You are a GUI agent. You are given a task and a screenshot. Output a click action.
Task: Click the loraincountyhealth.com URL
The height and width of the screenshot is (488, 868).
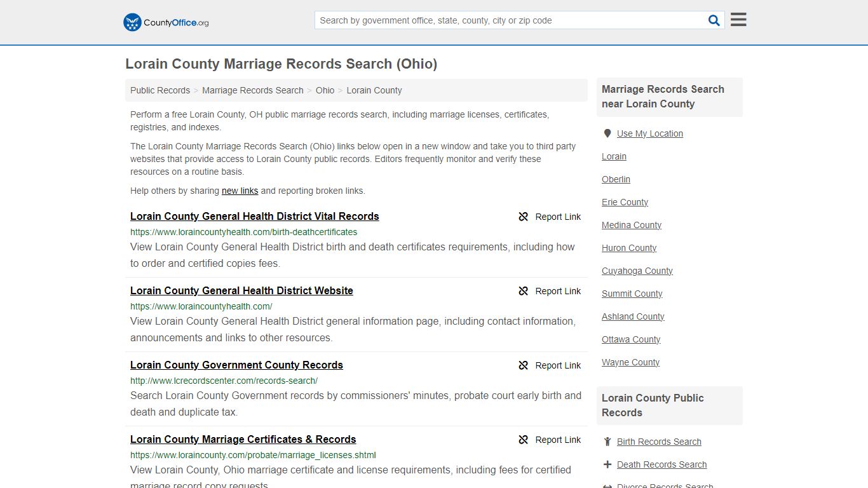click(x=201, y=306)
